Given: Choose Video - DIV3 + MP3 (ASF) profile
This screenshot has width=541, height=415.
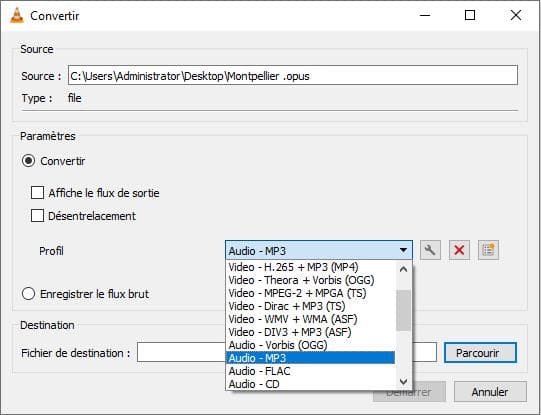Looking at the screenshot, I should 311,332.
